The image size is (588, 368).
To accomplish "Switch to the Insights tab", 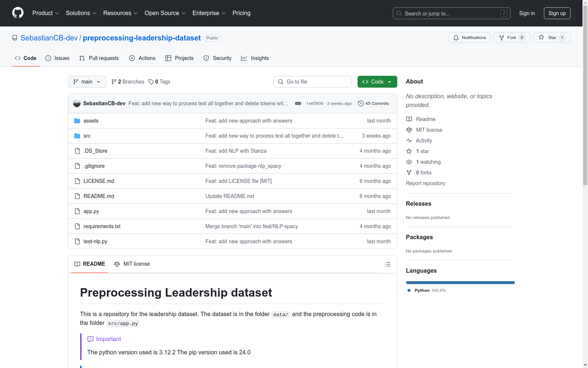I will [x=255, y=58].
